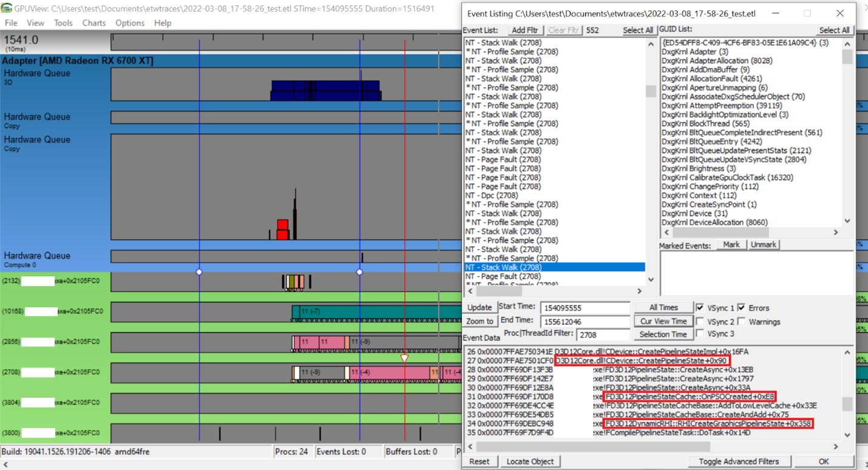Open the Help menu
The width and height of the screenshot is (868, 470).
tap(163, 23)
